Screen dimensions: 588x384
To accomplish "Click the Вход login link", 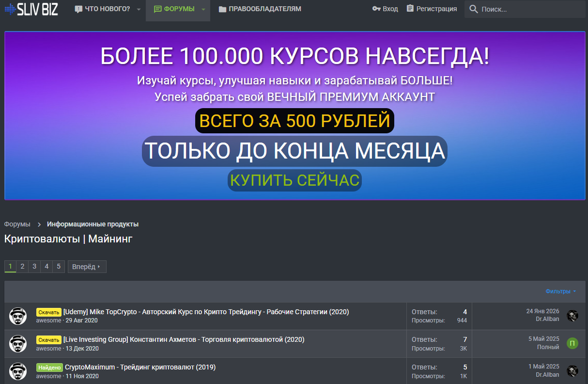I will [385, 9].
